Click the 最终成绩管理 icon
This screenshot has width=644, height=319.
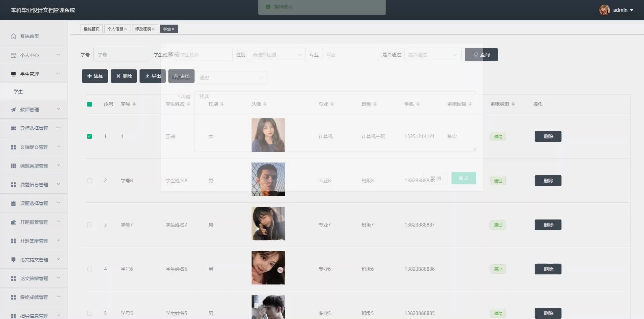point(13,297)
